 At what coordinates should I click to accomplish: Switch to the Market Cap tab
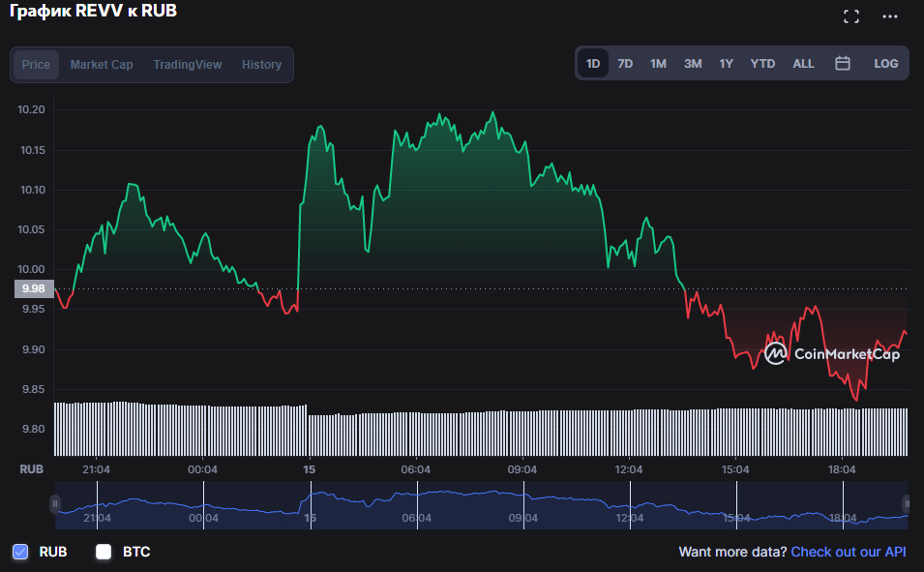coord(102,64)
